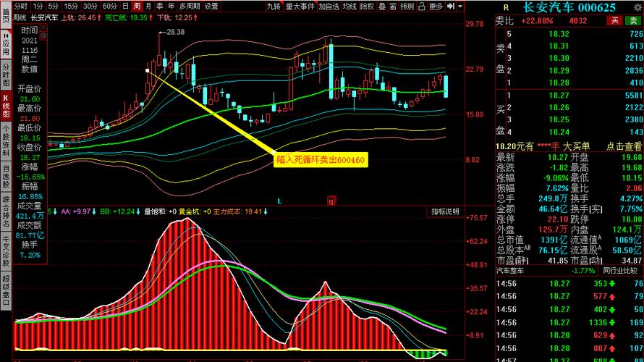This screenshot has height=362, width=644.
Task: Click buy-4 price 18.24 row
Action: (x=569, y=132)
